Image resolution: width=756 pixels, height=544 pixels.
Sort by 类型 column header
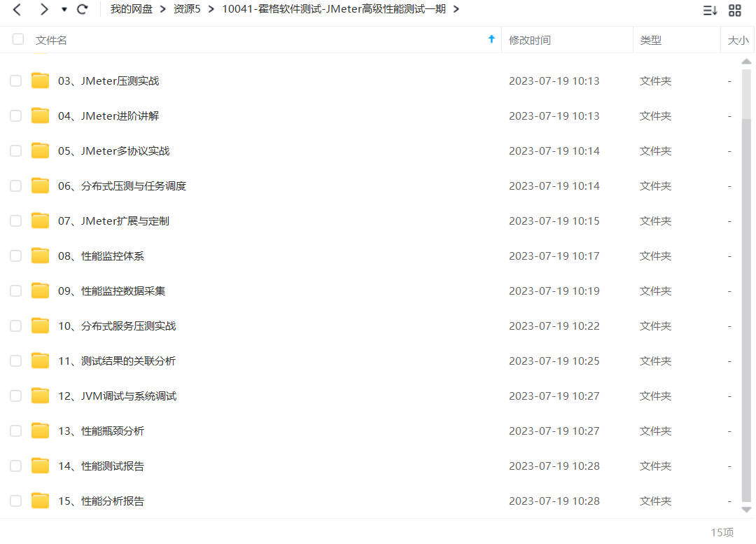650,40
